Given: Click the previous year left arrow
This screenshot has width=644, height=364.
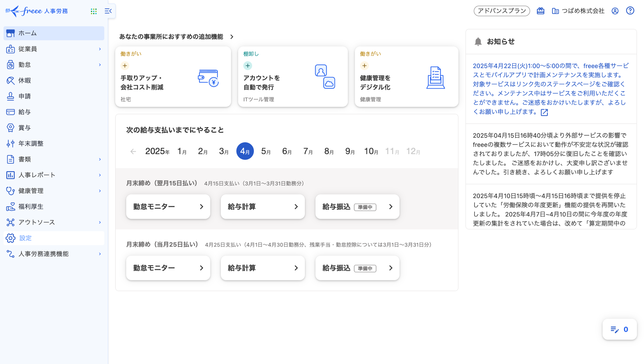Looking at the screenshot, I should click(133, 151).
